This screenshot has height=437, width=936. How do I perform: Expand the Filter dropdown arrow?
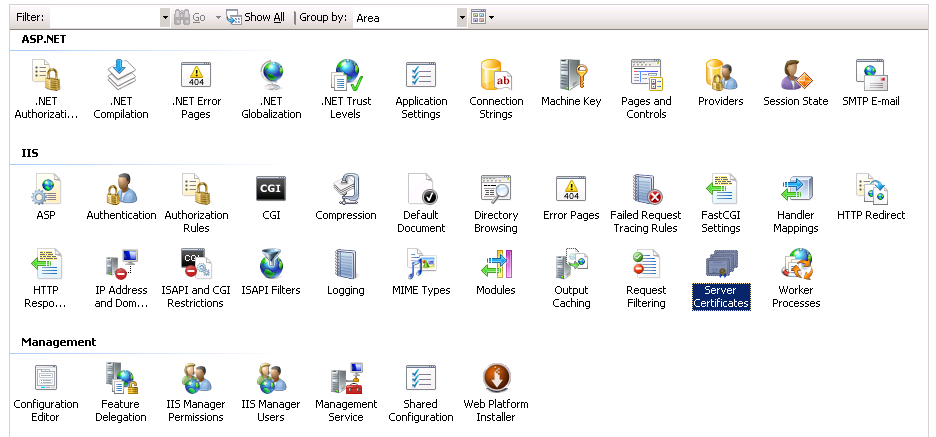click(165, 18)
